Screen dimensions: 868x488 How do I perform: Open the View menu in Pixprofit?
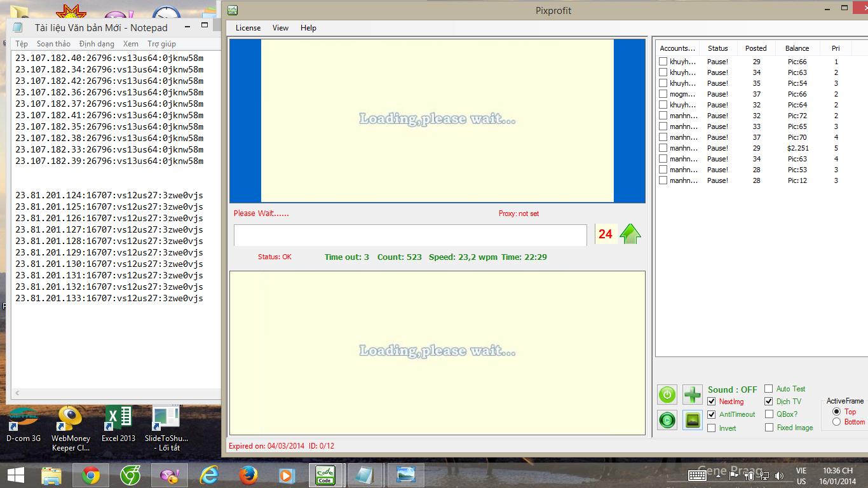pyautogui.click(x=280, y=28)
